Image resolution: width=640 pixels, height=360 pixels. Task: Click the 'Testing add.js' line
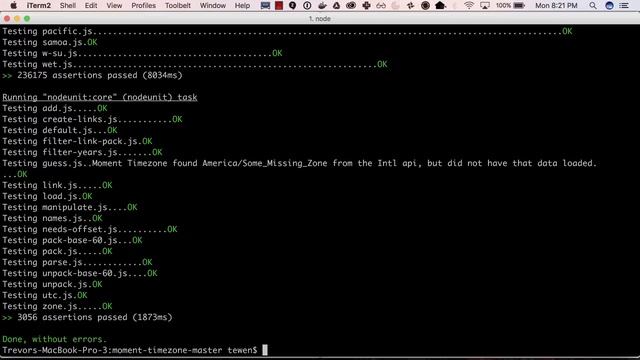tap(55, 108)
